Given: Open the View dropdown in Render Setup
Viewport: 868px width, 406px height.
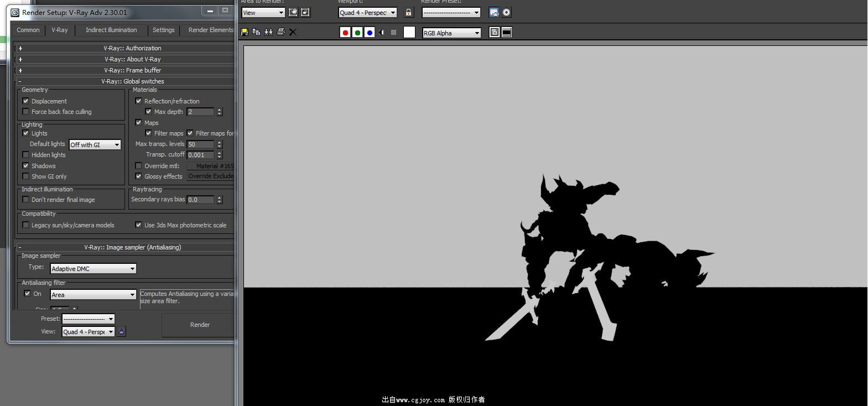Looking at the screenshot, I should 89,332.
